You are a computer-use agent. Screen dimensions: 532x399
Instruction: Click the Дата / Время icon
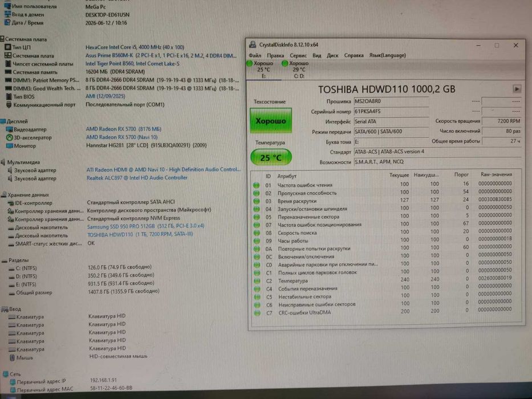(x=7, y=23)
